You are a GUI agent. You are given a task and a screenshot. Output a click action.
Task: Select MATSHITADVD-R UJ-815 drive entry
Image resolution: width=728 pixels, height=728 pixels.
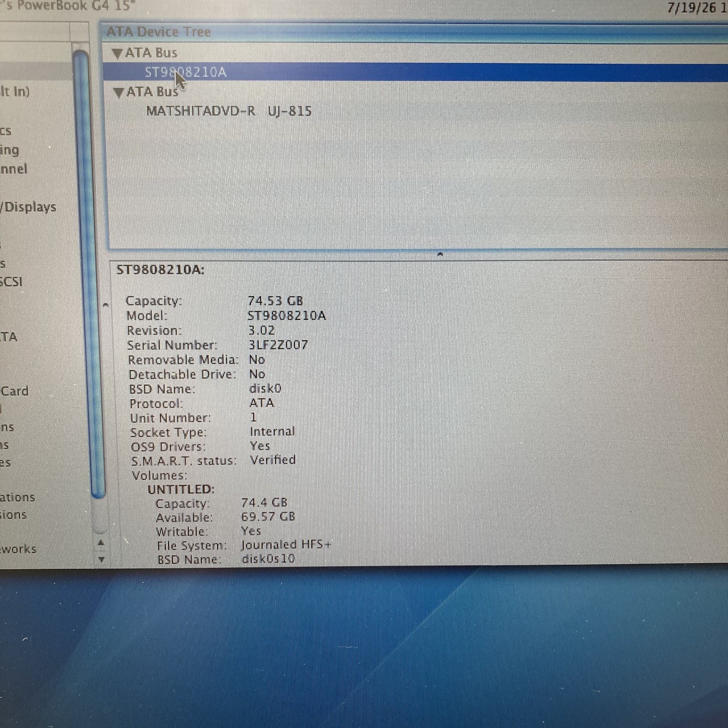click(229, 111)
